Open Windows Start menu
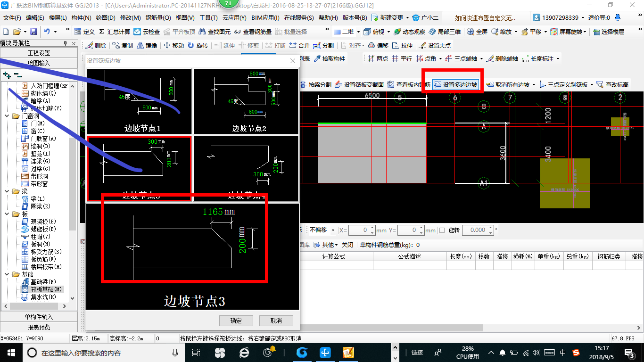The image size is (644, 362). 11,352
